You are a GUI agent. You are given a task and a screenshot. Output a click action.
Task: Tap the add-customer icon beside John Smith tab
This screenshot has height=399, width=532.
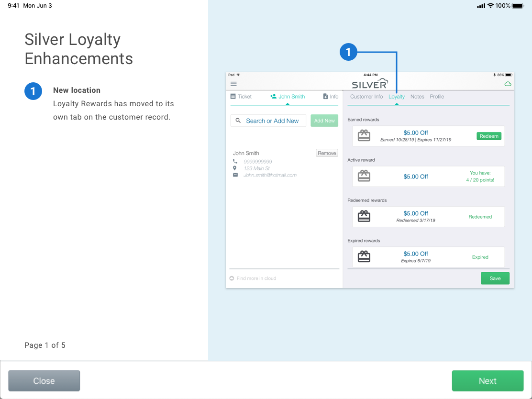[273, 96]
